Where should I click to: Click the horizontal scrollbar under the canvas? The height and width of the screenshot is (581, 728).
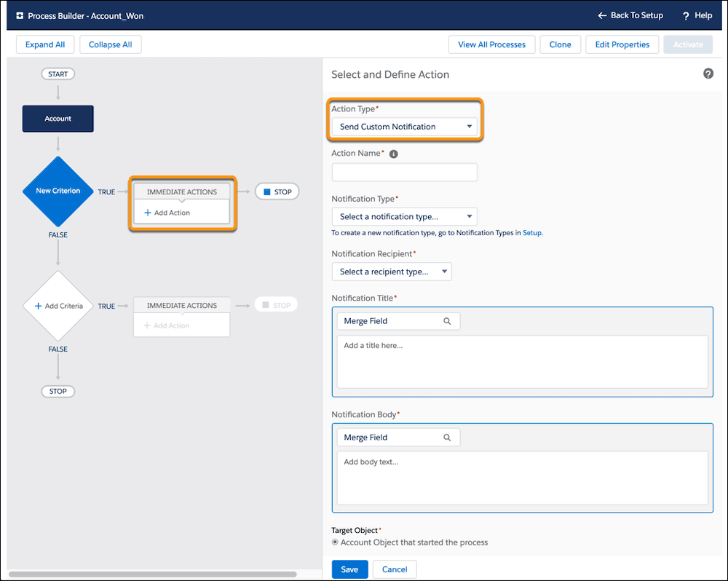click(x=153, y=574)
